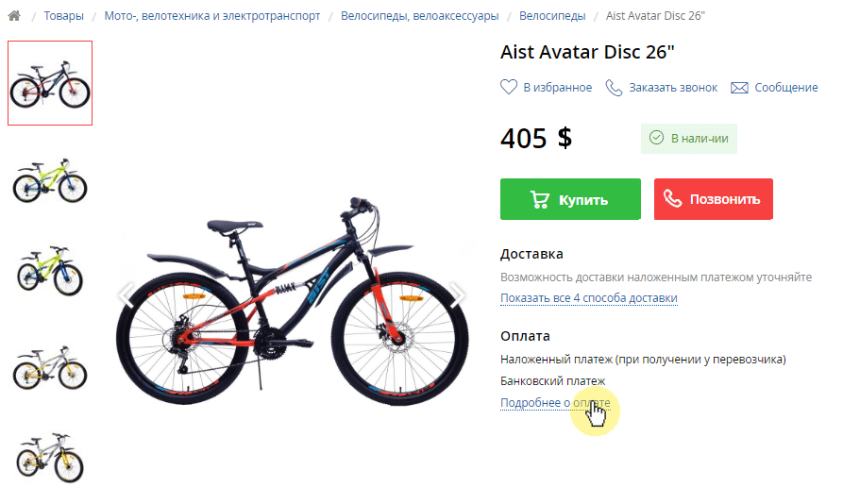Click the envelope message icon
This screenshot has width=843, height=504.
[x=739, y=88]
